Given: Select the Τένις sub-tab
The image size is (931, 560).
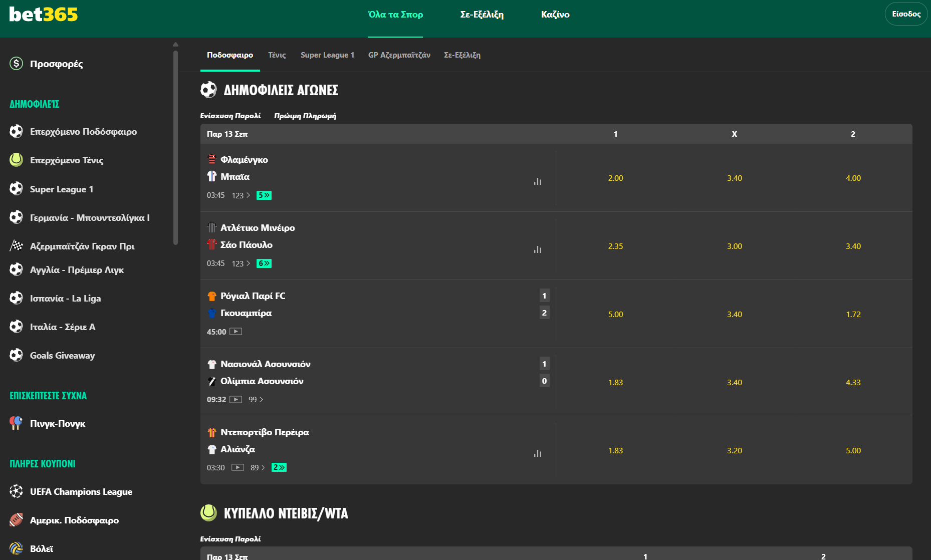Looking at the screenshot, I should coord(277,55).
